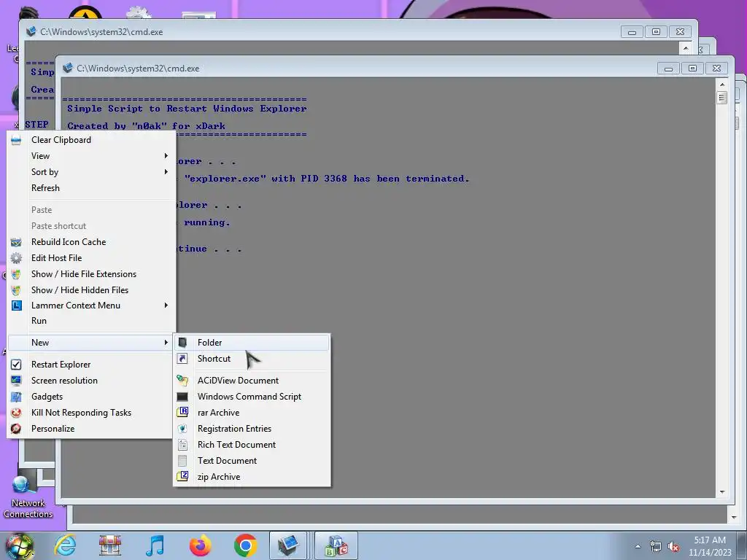This screenshot has height=560, width=747.
Task: Select Run from the context menu
Action: [90, 321]
